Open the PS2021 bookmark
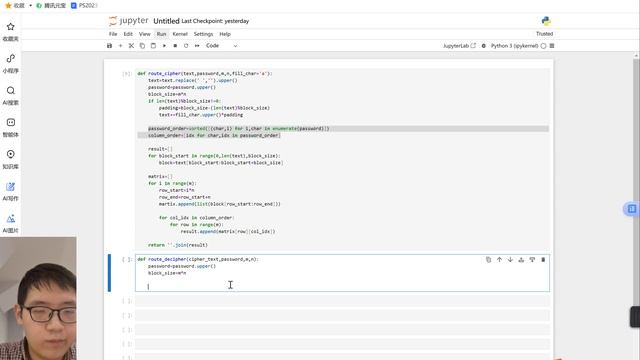The width and height of the screenshot is (640, 360). click(84, 5)
